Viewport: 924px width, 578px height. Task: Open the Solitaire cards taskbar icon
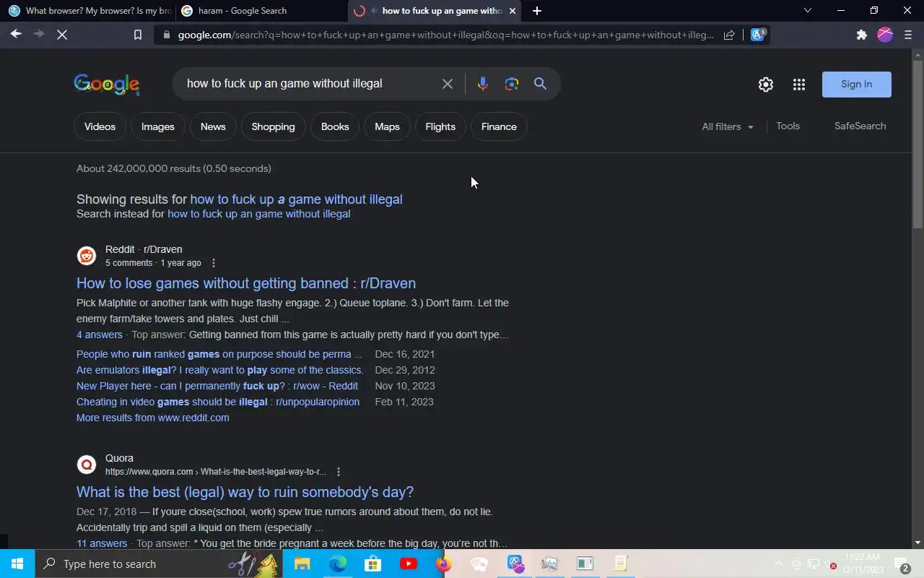pyautogui.click(x=479, y=564)
